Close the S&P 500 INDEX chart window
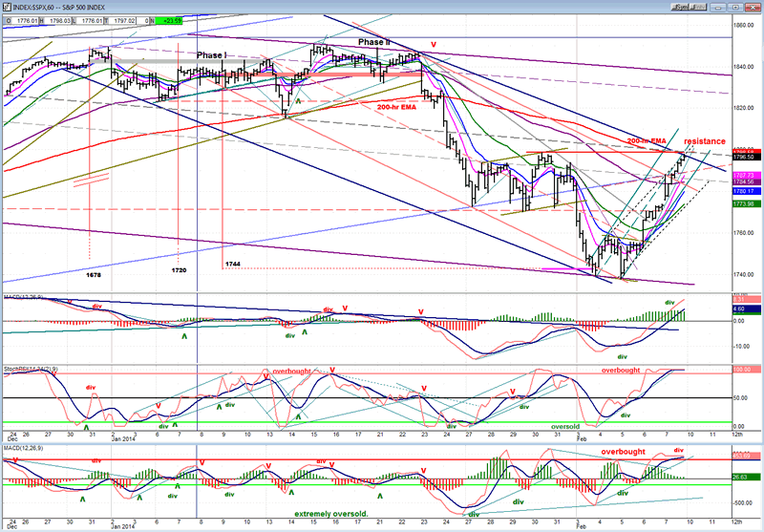Screen dimensions: 764x532 point(753,8)
